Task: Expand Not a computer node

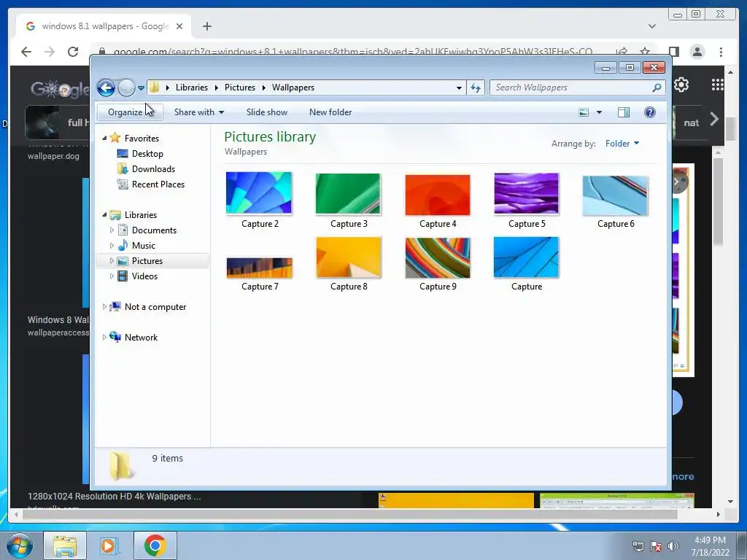Action: (104, 307)
